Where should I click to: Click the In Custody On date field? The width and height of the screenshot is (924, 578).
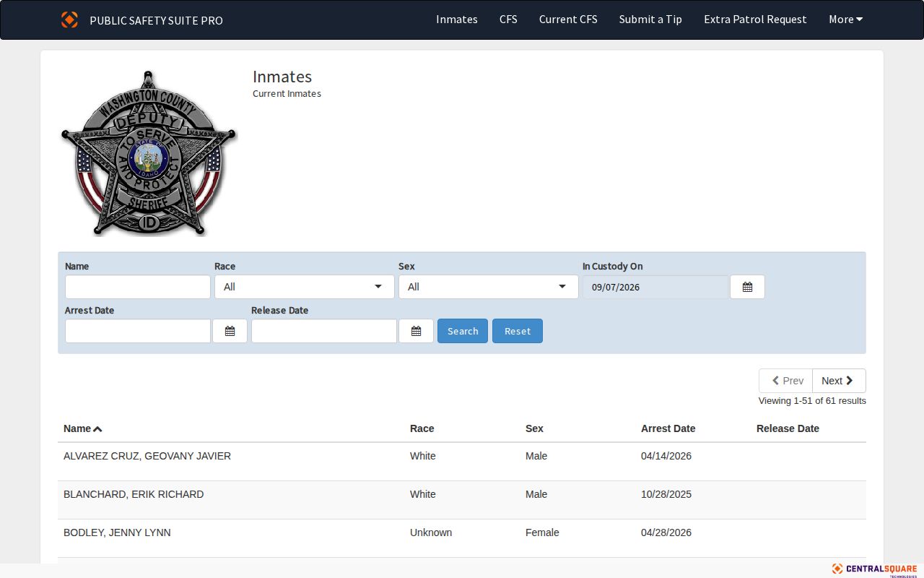(656, 287)
